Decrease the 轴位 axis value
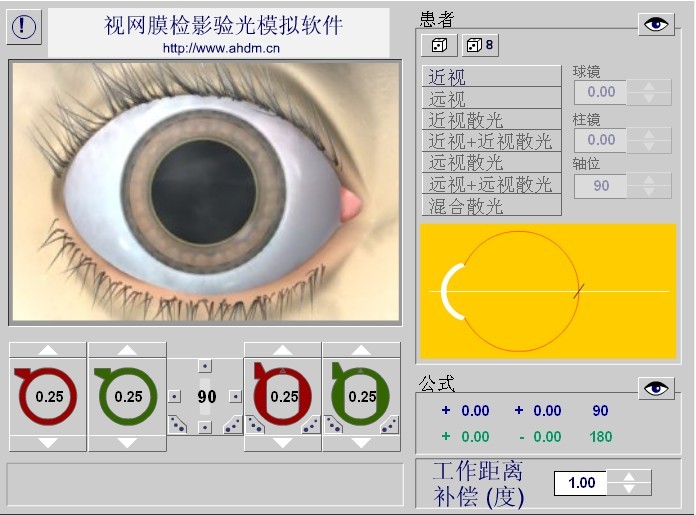 coord(649,192)
